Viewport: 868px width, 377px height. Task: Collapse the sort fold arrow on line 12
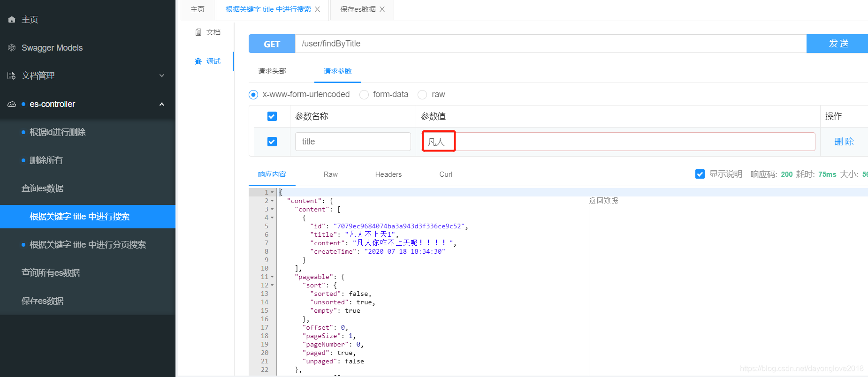point(272,285)
